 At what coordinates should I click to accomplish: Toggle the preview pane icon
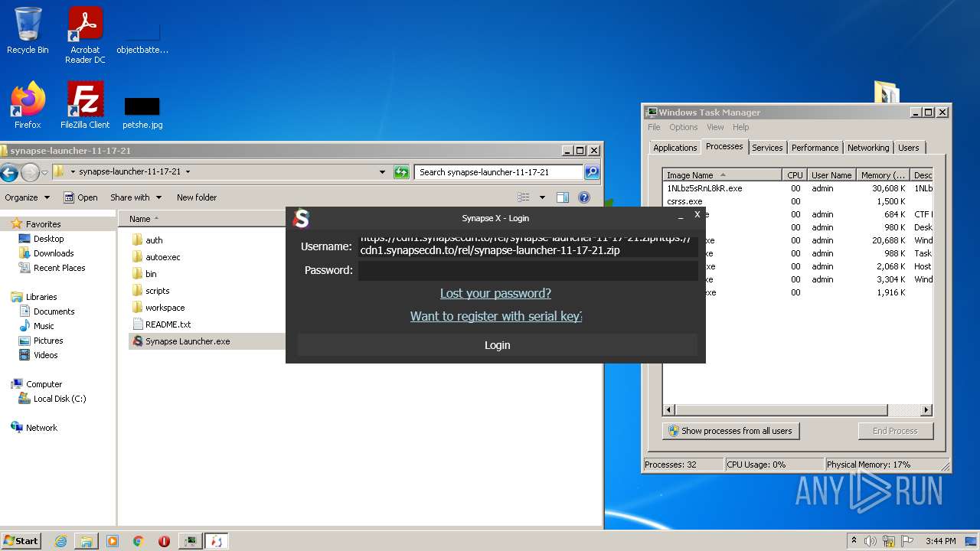tap(563, 197)
